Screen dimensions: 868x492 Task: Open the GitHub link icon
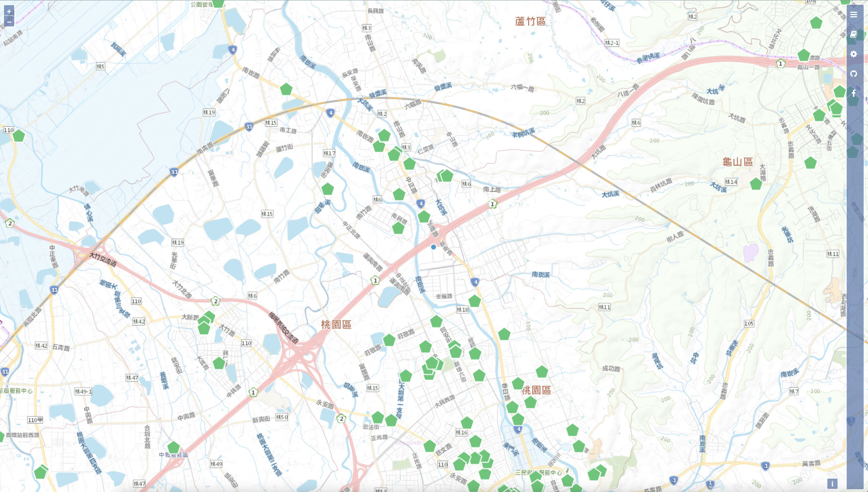pyautogui.click(x=853, y=74)
